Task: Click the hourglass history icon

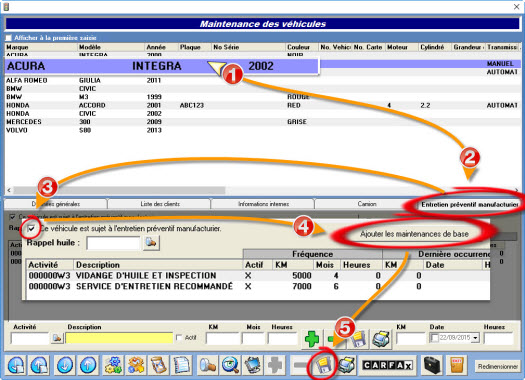Action: (x=158, y=365)
